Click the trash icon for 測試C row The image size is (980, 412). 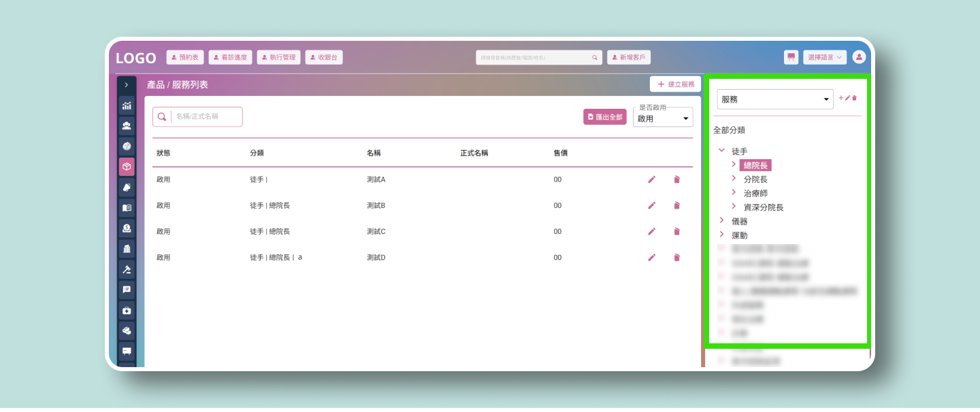pyautogui.click(x=676, y=231)
